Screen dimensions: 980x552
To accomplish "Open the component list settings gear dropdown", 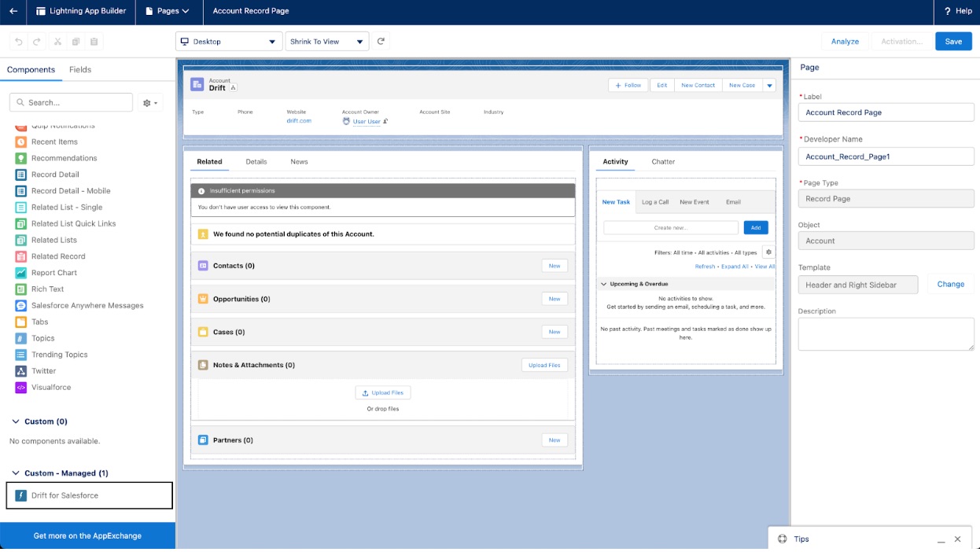I will (149, 102).
